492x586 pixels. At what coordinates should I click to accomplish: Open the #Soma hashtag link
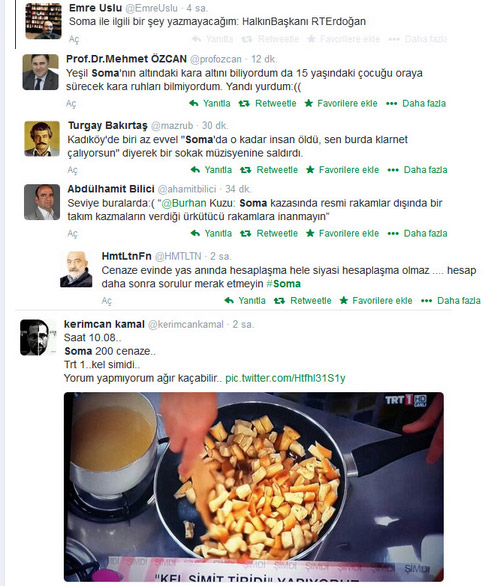coord(283,284)
